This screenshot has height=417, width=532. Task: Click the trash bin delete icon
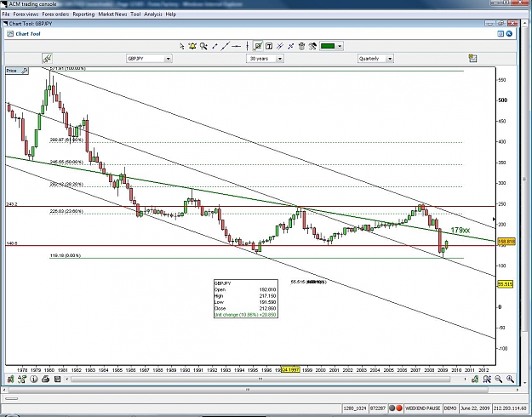[301, 46]
